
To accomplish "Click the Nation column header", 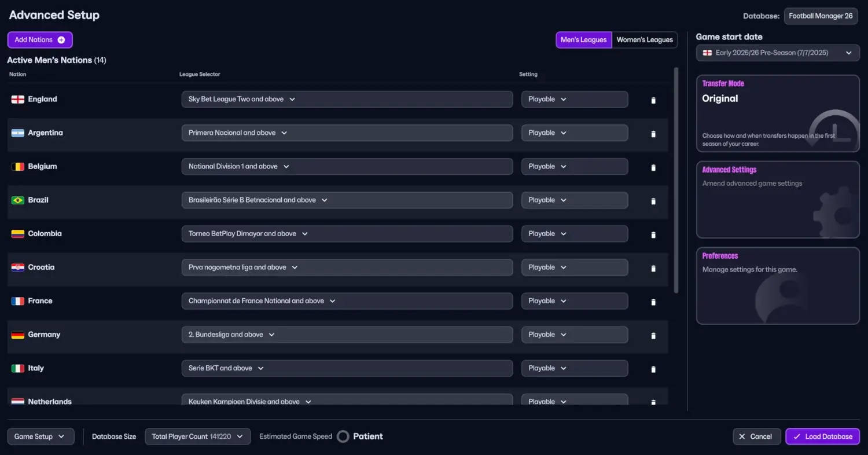I will coord(18,74).
